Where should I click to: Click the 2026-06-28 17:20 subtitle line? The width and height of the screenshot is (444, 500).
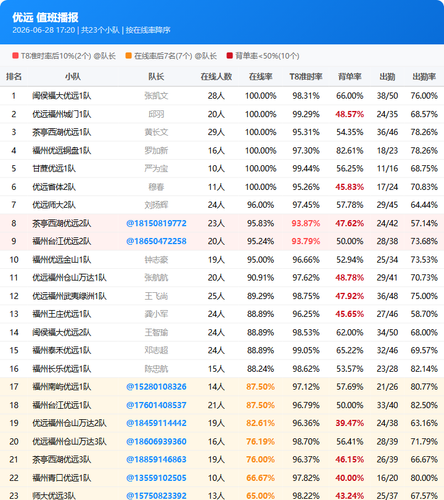(91, 30)
